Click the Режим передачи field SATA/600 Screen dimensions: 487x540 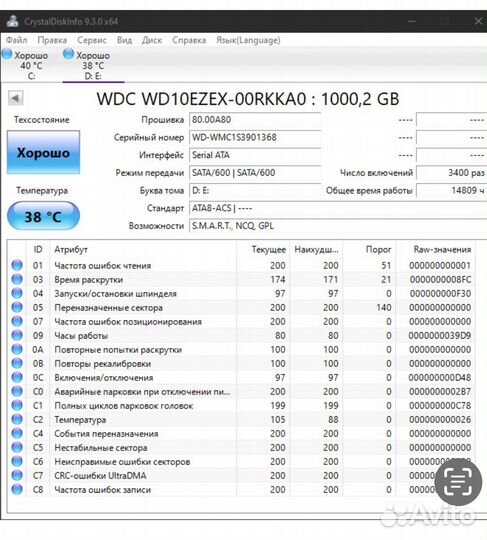point(255,173)
